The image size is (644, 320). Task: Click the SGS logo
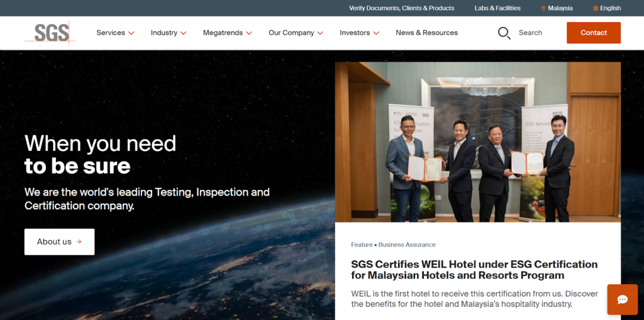tap(50, 33)
